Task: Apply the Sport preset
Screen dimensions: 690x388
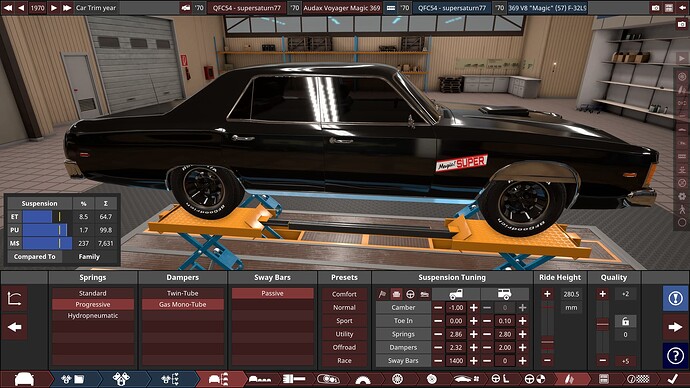Action: click(x=344, y=321)
